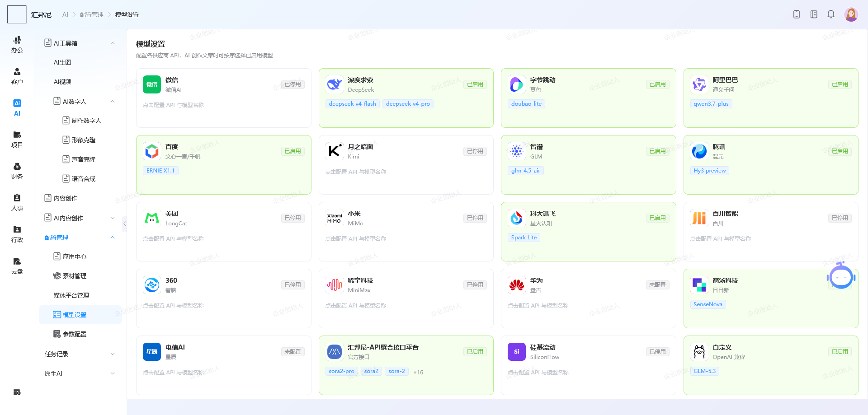The image size is (868, 415).
Task: Open the 行政 module in left rail
Action: coord(17,234)
